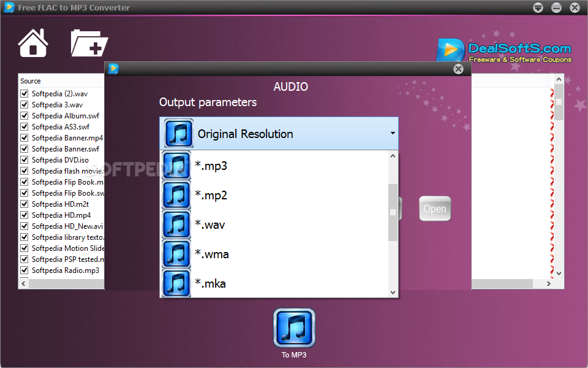Screen dimensions: 588x368
Task: Click the music note icon beside *.wav
Action: (176, 224)
